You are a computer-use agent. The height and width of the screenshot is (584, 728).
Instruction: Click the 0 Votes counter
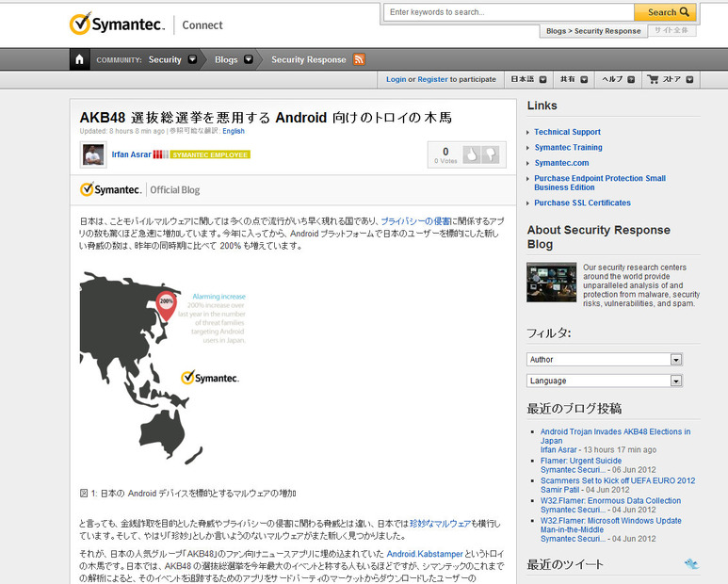point(445,154)
